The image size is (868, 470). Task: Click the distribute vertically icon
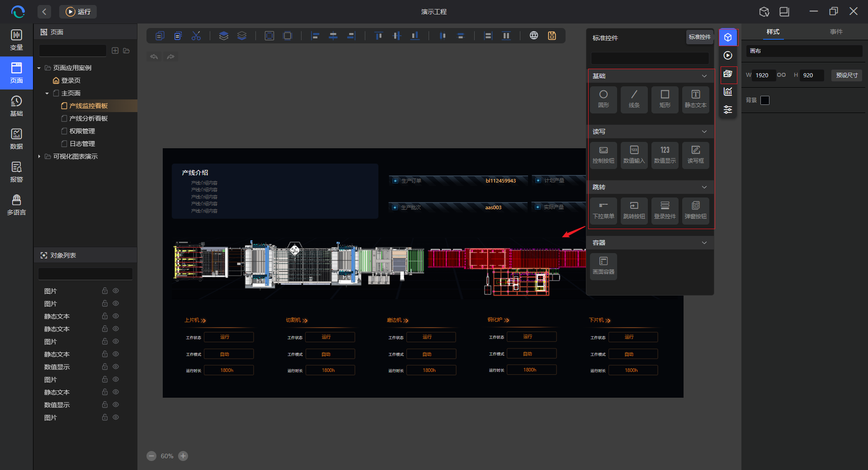(x=461, y=36)
